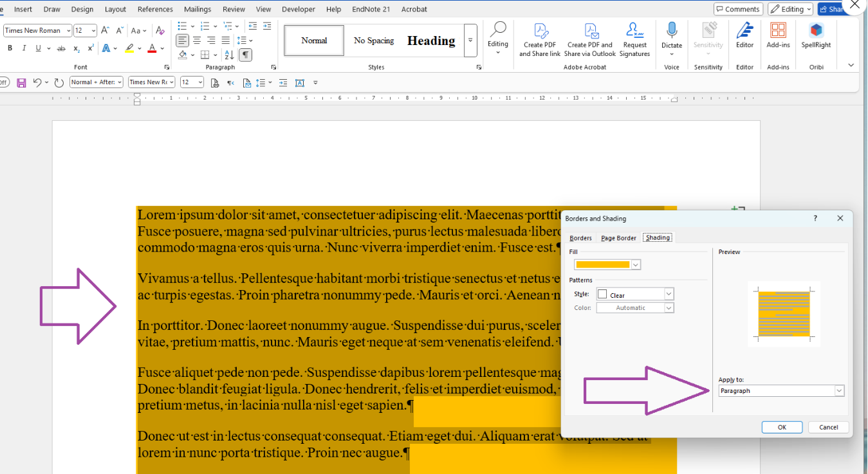Viewport: 868px width, 474px height.
Task: Expand the Fill color dropdown
Action: pos(636,265)
